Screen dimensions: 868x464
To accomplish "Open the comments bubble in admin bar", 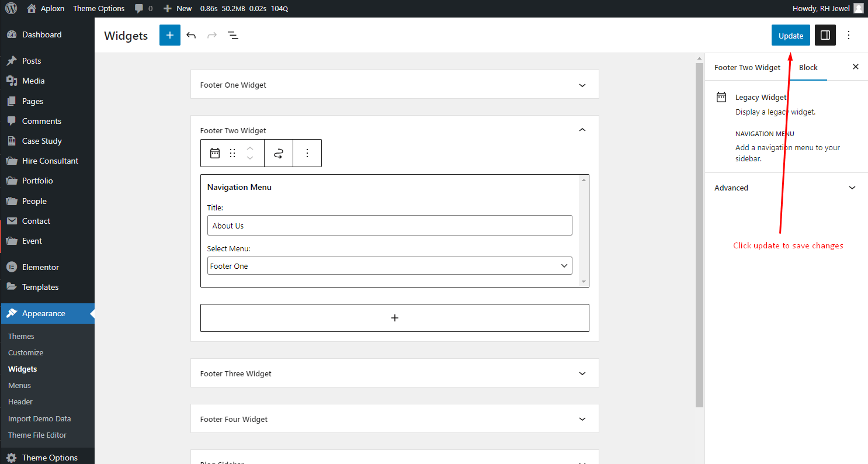I will pos(143,8).
